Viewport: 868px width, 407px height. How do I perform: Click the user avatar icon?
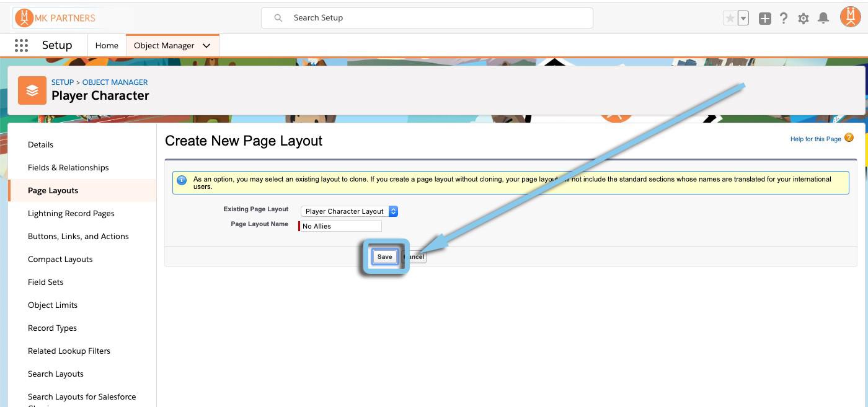850,17
